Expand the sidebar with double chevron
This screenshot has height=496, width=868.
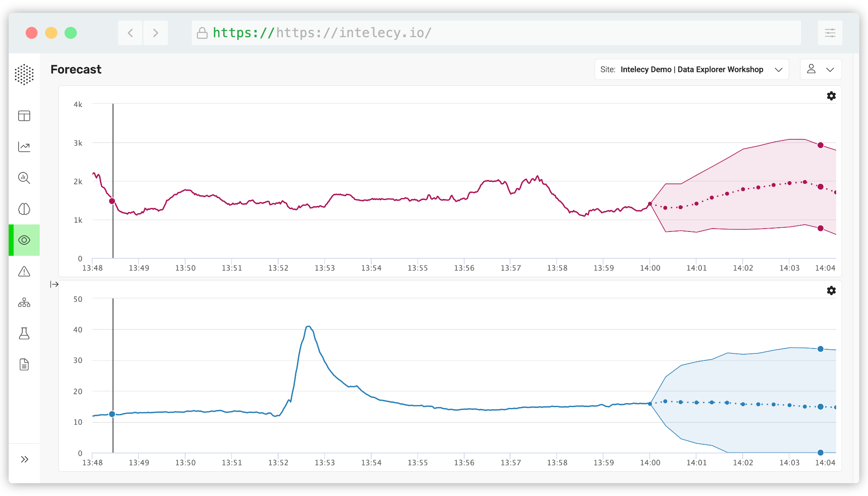pos(24,459)
